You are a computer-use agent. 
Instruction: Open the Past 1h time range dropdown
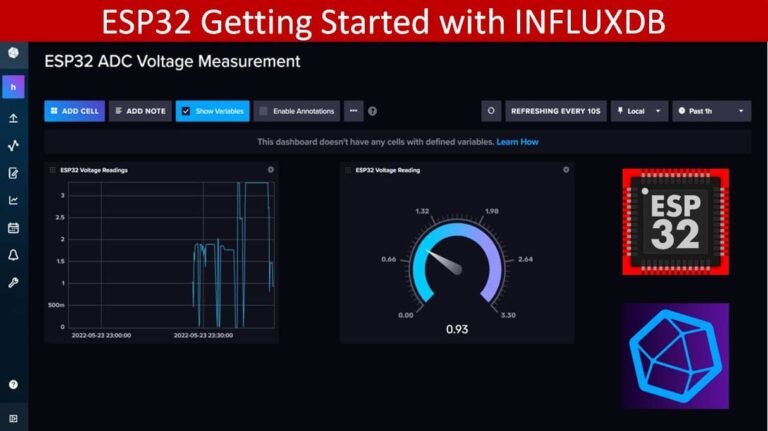click(x=711, y=111)
